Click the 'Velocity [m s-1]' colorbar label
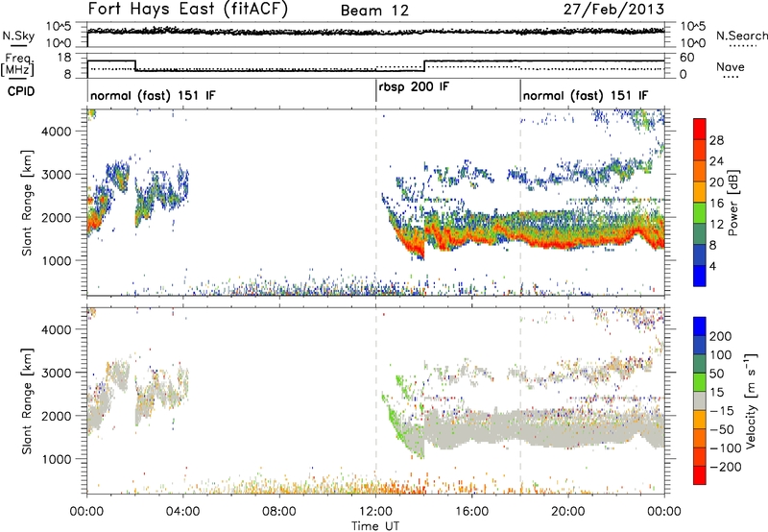This screenshot has height=532, width=768. (751, 400)
